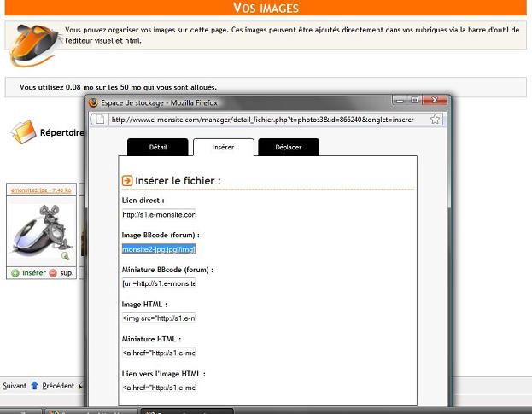The image size is (532, 414).
Task: Click the Firefox icon in popup title bar
Action: click(93, 102)
